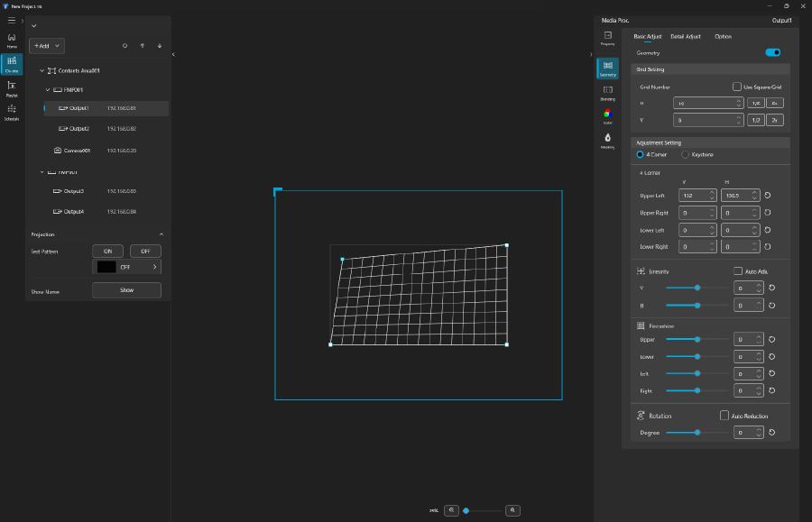Select the Masking panel icon
The height and width of the screenshot is (522, 812).
[607, 140]
